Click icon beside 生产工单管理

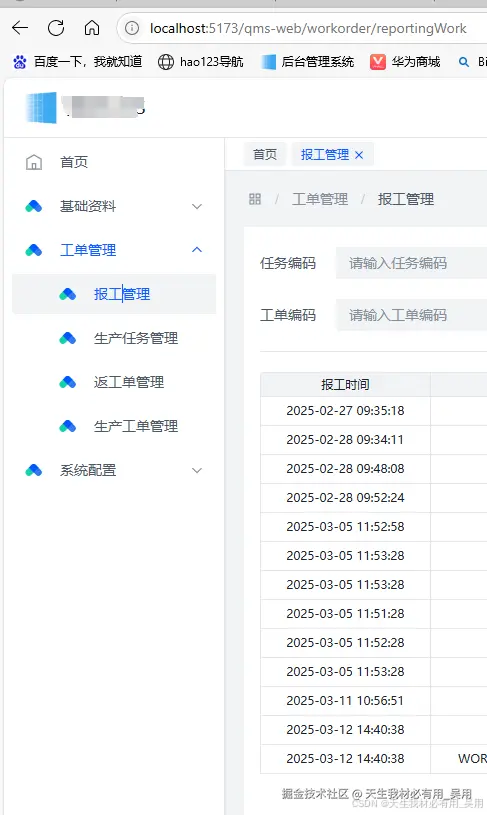tap(68, 426)
